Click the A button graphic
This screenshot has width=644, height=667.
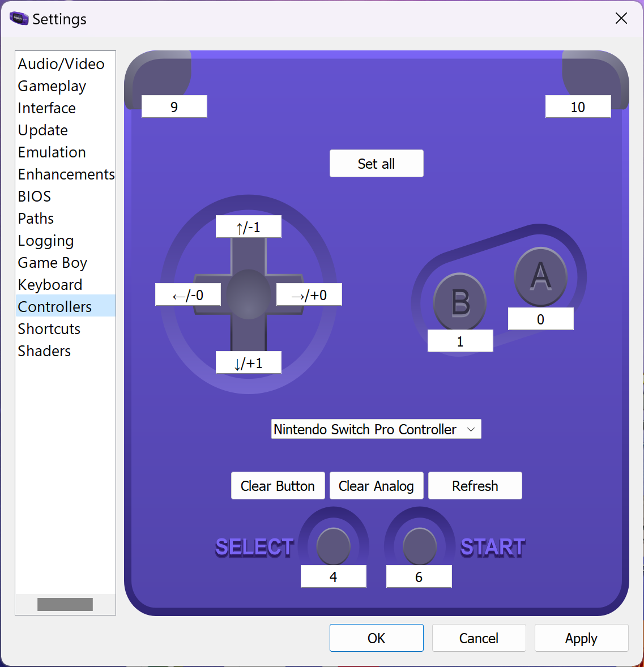click(x=540, y=276)
